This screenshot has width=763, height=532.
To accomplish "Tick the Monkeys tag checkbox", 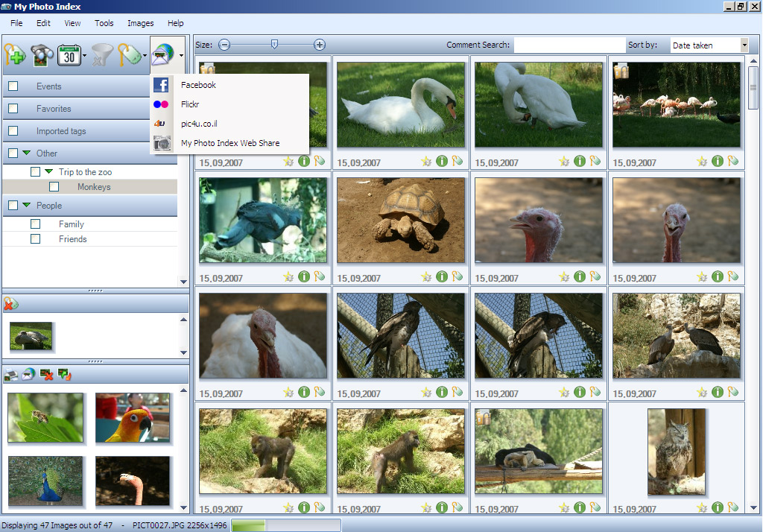I will pyautogui.click(x=54, y=187).
